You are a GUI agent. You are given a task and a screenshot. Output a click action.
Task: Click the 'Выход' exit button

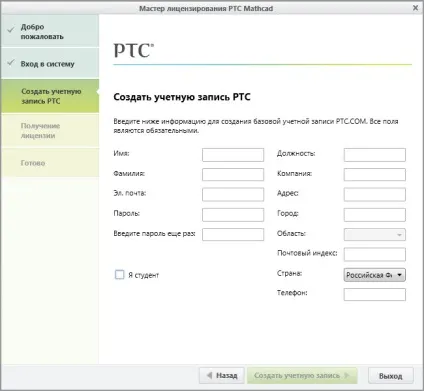pyautogui.click(x=391, y=376)
